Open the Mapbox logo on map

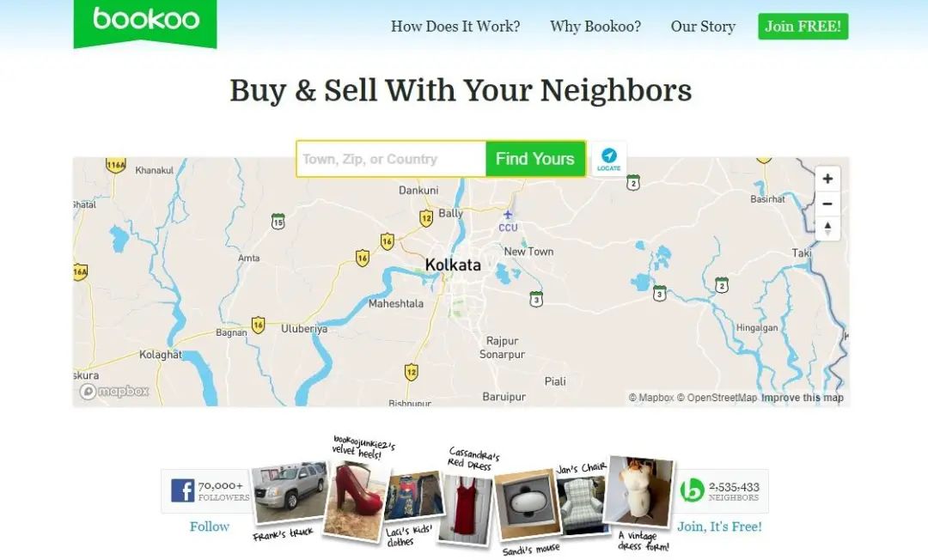click(x=114, y=392)
